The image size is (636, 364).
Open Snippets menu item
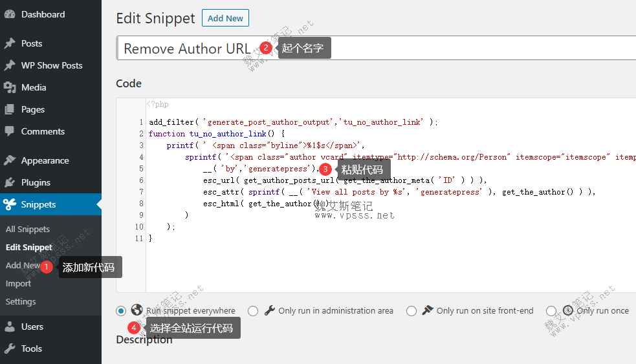50,204
